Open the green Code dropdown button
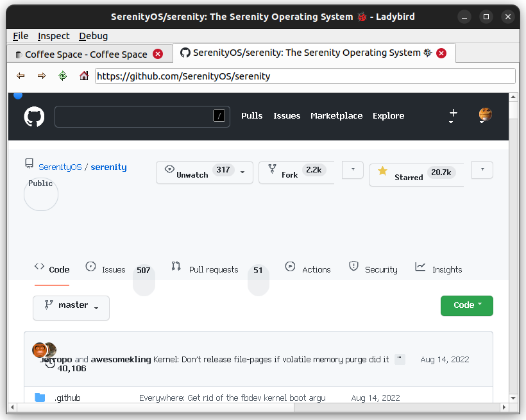This screenshot has height=420, width=526. [x=466, y=306]
